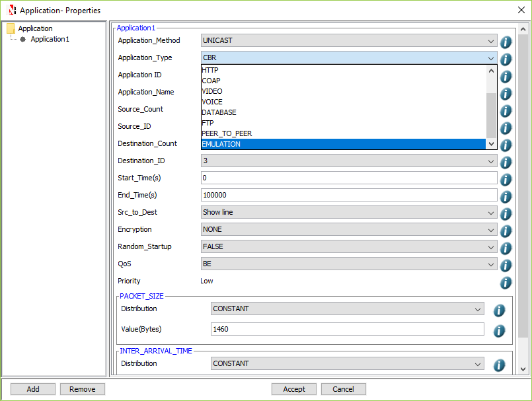Screen dimensions: 532x401
Task: Open info for INTER_ARRIVAL_TIME Distribution
Action: [x=499, y=365]
